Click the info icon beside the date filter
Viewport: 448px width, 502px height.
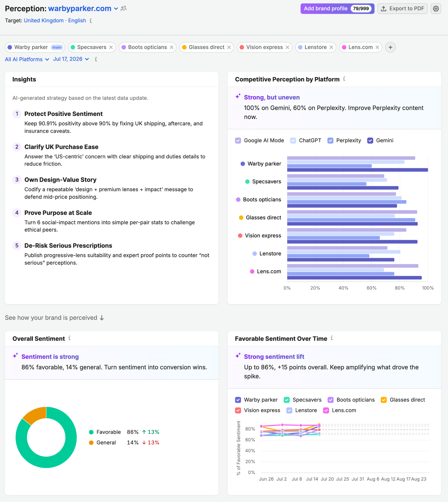pos(96,59)
